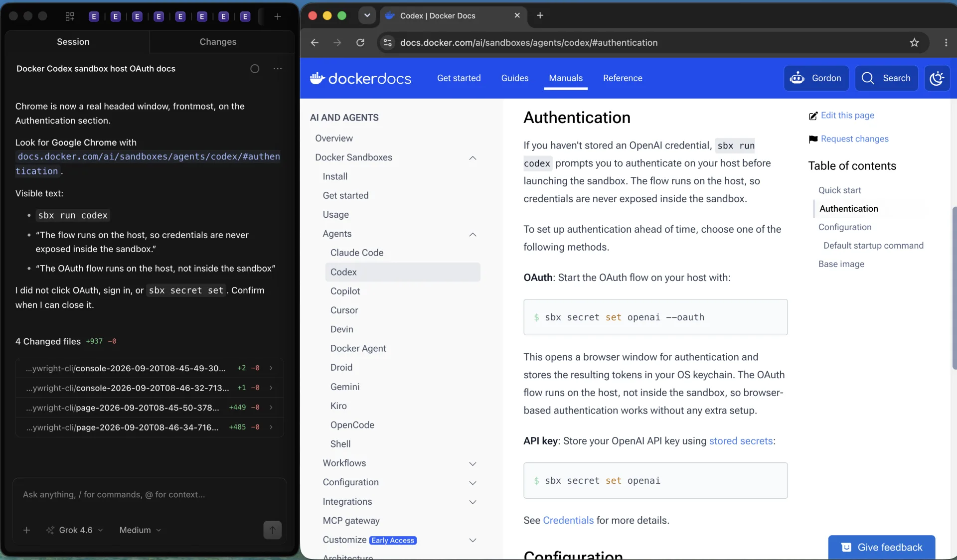Open the Medium effort dropdown

coord(140,530)
